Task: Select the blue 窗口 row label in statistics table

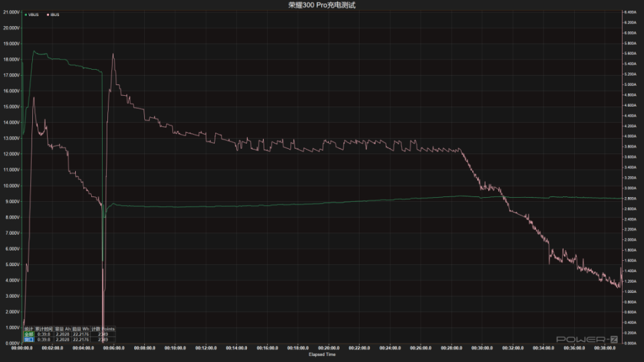Action: pyautogui.click(x=29, y=339)
